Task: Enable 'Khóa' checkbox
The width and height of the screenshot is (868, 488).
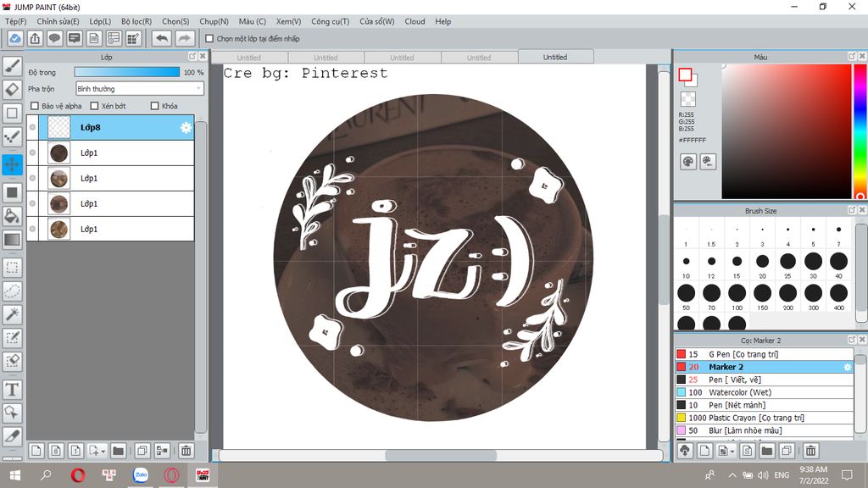Action: coord(154,106)
